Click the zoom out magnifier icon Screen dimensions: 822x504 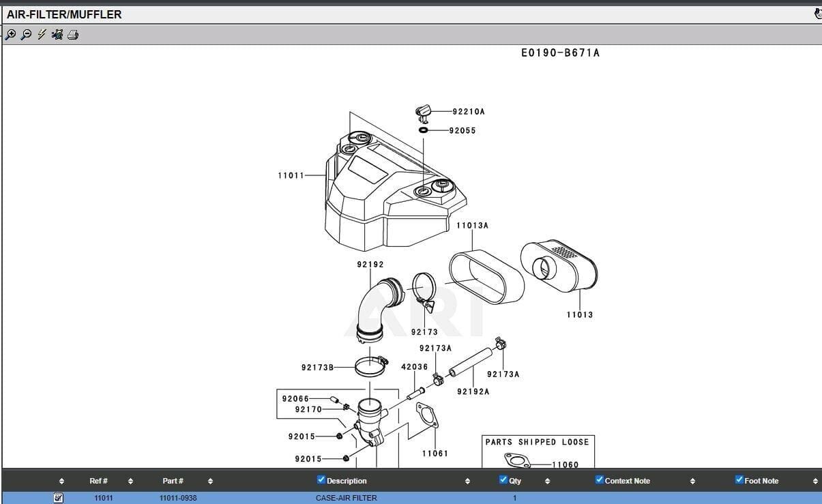(26, 35)
